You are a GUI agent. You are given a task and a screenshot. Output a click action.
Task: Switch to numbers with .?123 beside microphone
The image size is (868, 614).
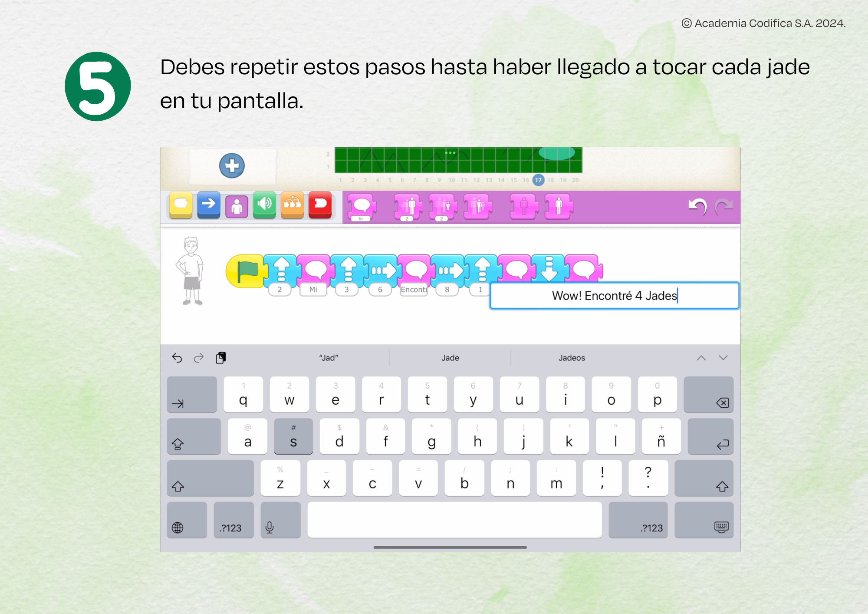[234, 520]
